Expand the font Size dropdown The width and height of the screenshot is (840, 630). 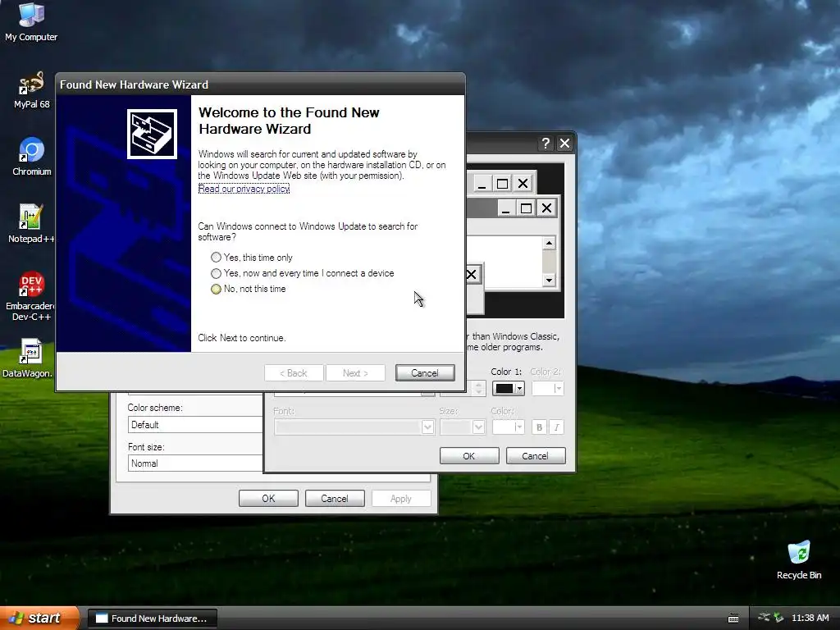coord(478,427)
